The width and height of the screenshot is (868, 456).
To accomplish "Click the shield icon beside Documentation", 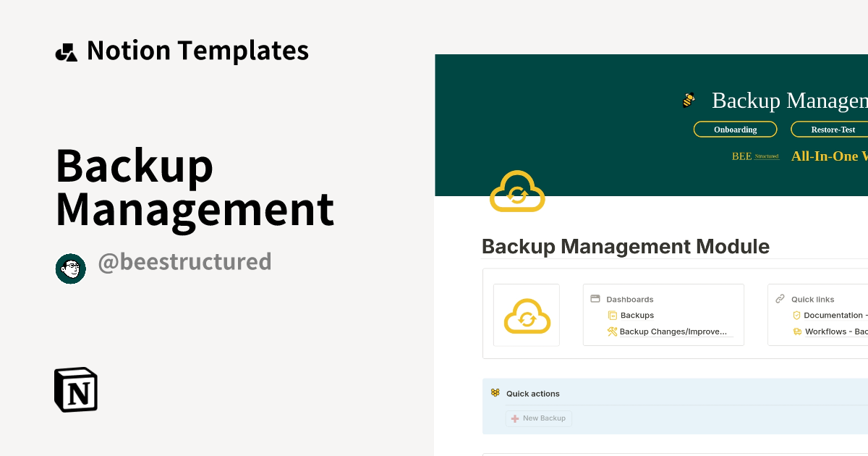I will (796, 315).
